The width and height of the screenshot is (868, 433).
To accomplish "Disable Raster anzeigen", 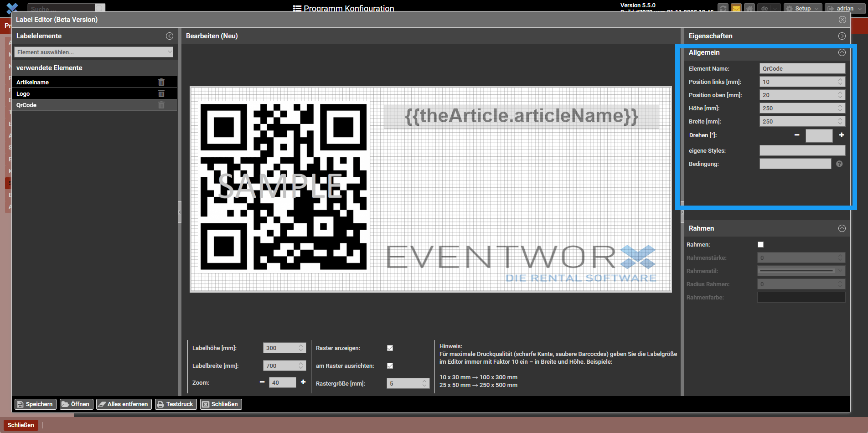I will [390, 348].
